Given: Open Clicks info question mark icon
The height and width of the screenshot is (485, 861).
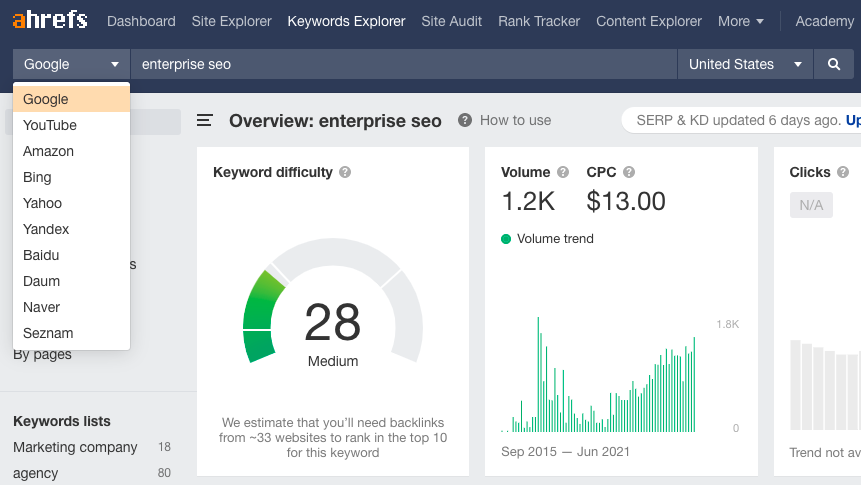Looking at the screenshot, I should (843, 172).
